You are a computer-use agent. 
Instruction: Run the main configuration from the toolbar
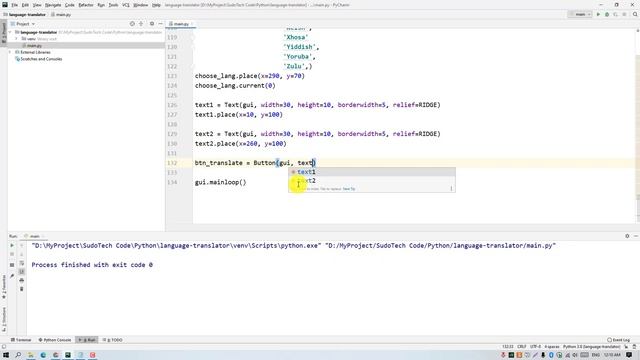click(598, 14)
